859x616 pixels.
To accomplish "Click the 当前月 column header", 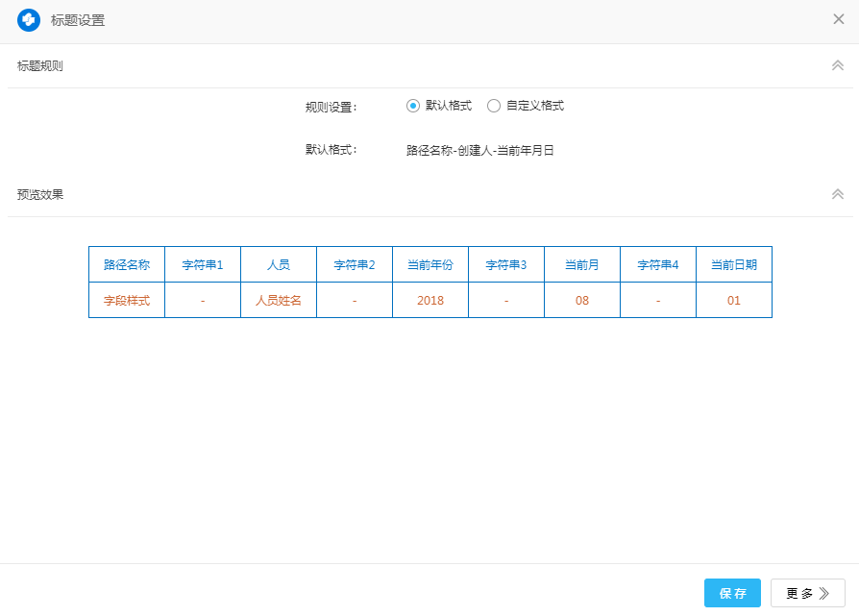I will pos(582,264).
